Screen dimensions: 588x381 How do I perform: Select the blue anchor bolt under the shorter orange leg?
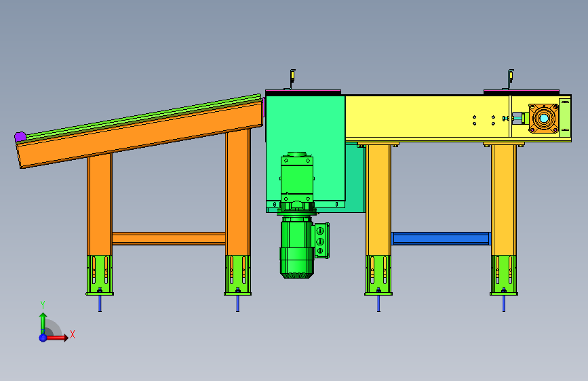point(100,303)
